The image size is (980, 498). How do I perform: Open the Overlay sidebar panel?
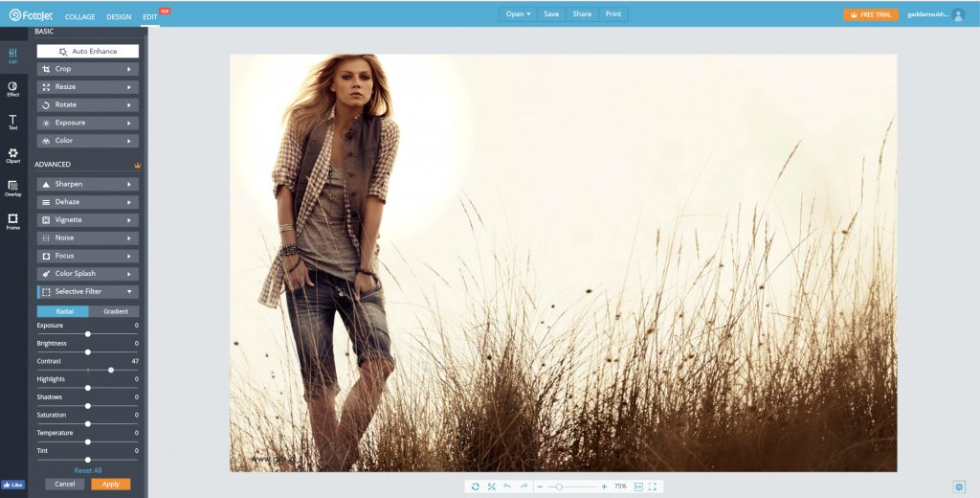(x=12, y=189)
